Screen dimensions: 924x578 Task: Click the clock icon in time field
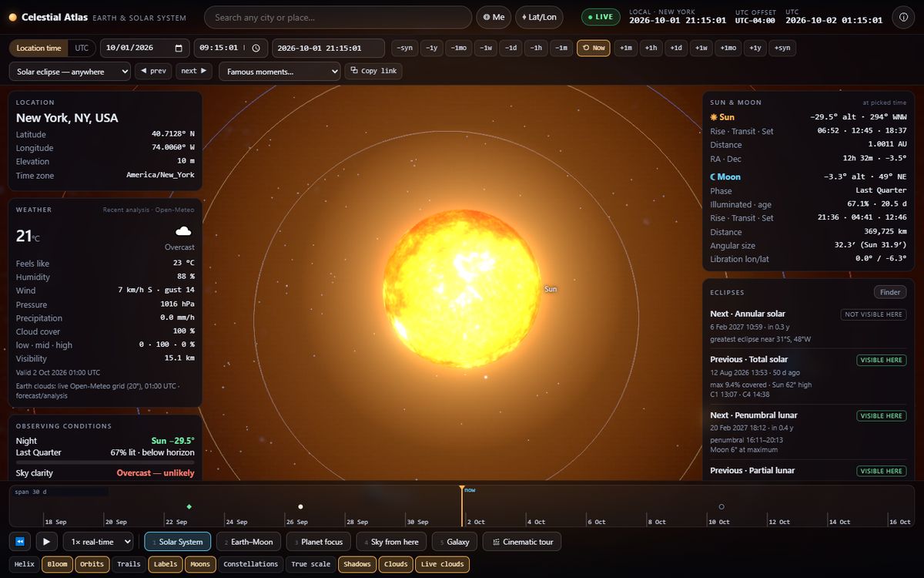tap(256, 48)
